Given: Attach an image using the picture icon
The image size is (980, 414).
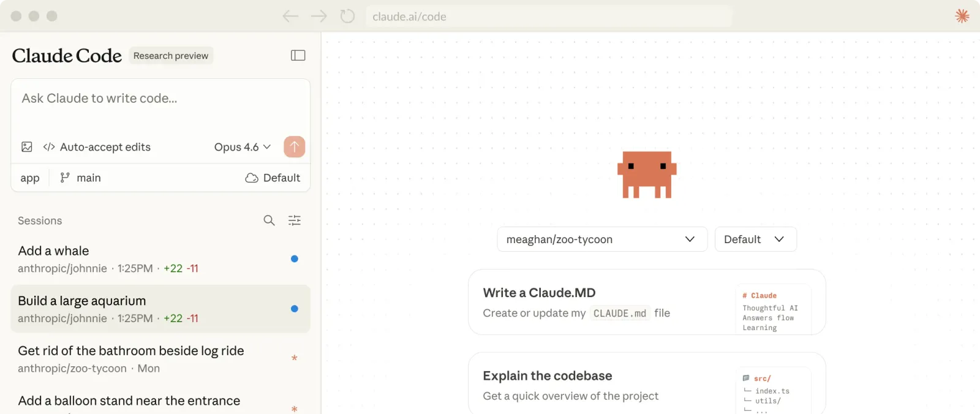Looking at the screenshot, I should click(27, 147).
